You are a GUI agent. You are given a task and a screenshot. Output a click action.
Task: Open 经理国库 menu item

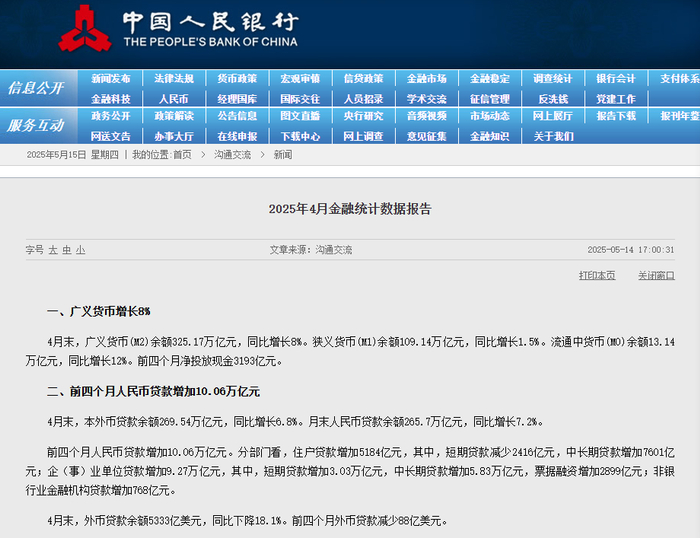pos(237,99)
